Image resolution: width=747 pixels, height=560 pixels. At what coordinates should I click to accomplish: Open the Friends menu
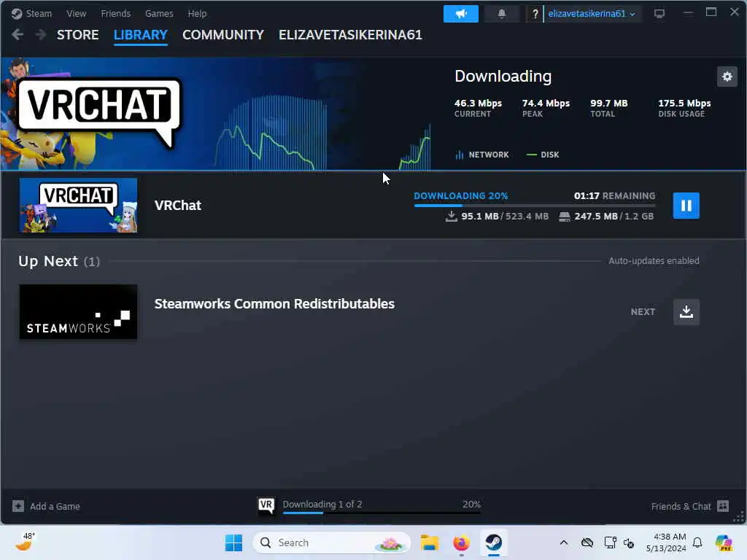pos(116,13)
